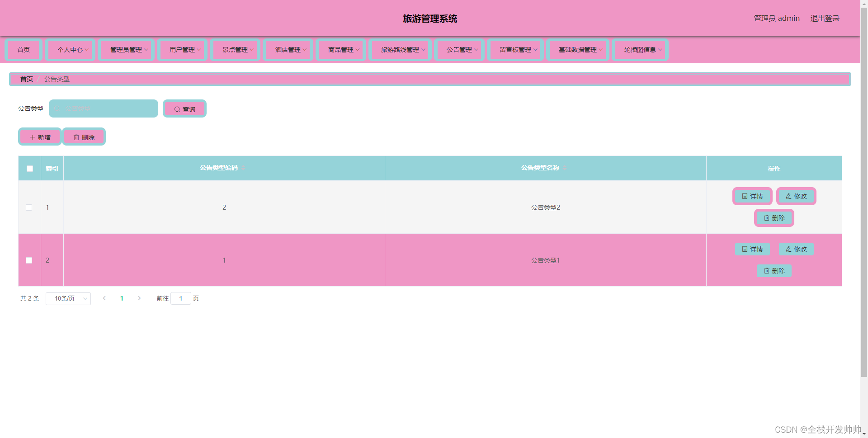
Task: Click the 共 2 条 total count text
Action: click(x=30, y=298)
